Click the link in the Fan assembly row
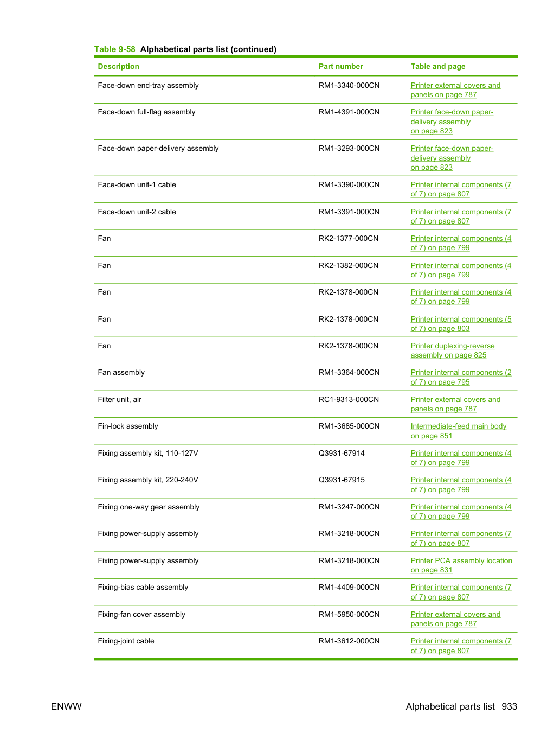 (461, 377)
